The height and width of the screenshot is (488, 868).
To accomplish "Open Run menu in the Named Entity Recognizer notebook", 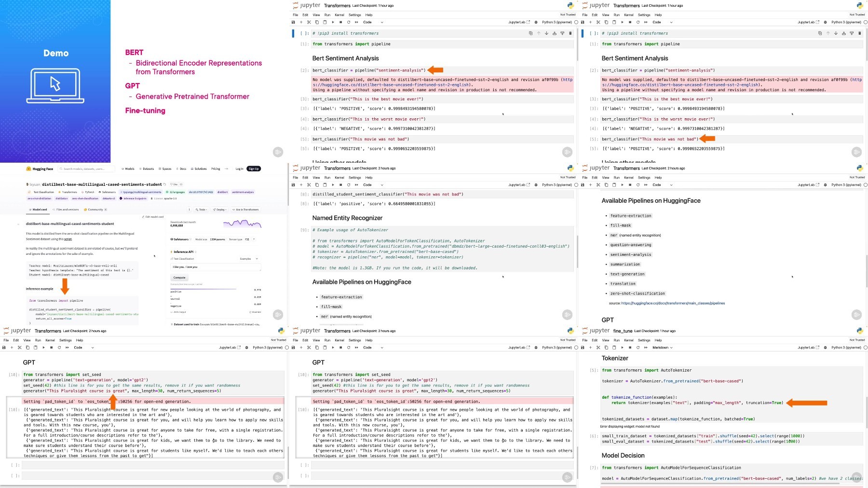I will click(x=327, y=178).
